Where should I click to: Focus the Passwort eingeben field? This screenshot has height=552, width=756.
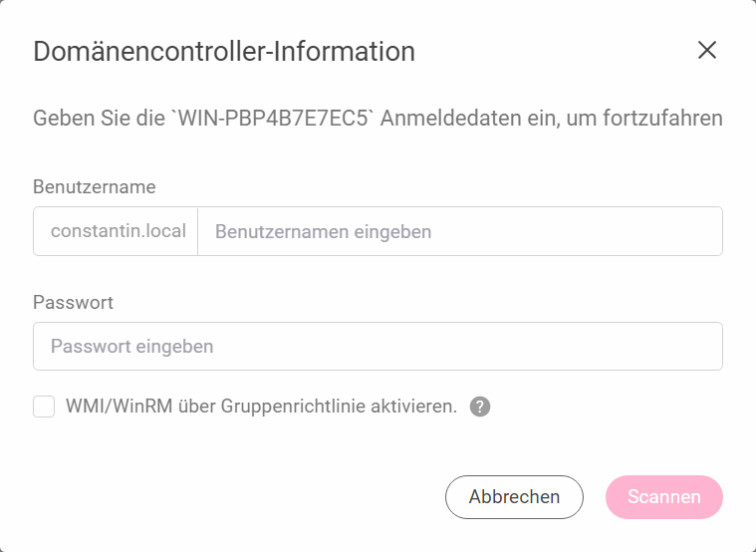[378, 347]
